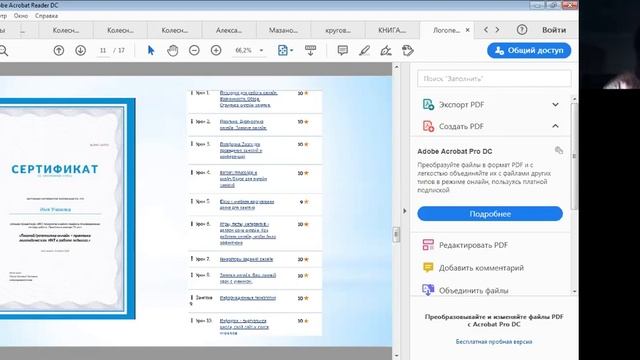Open the Редактировать PDF tool

click(x=473, y=245)
